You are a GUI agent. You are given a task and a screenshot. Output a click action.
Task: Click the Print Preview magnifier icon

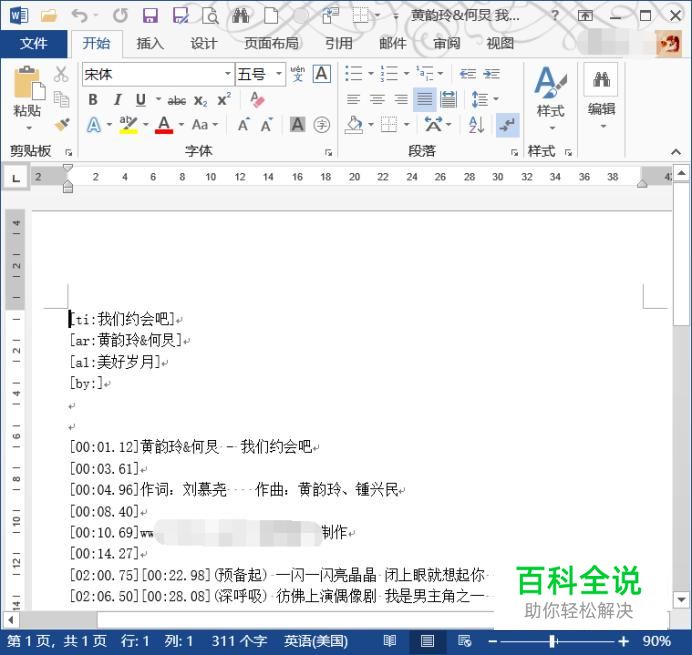click(210, 16)
